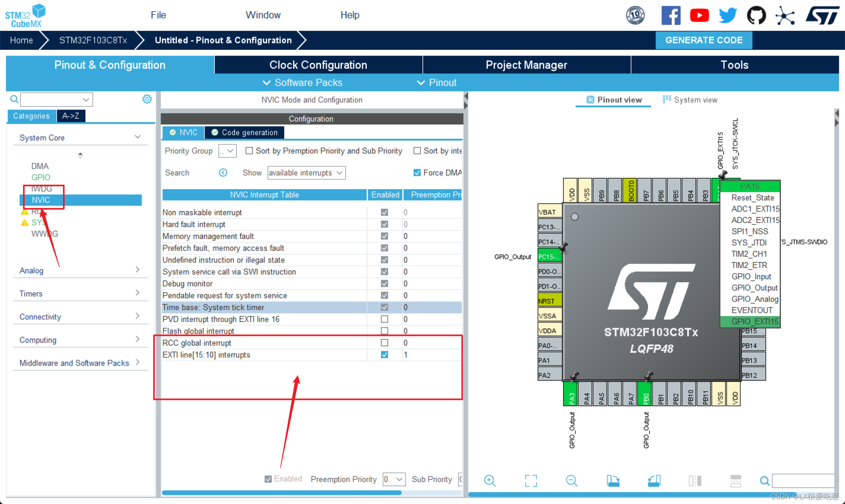This screenshot has width=845, height=504.
Task: Click the NRST pin
Action: coord(549,301)
